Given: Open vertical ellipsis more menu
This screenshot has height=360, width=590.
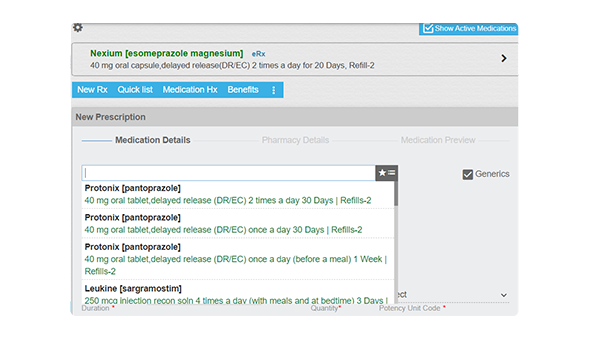Looking at the screenshot, I should [x=274, y=90].
